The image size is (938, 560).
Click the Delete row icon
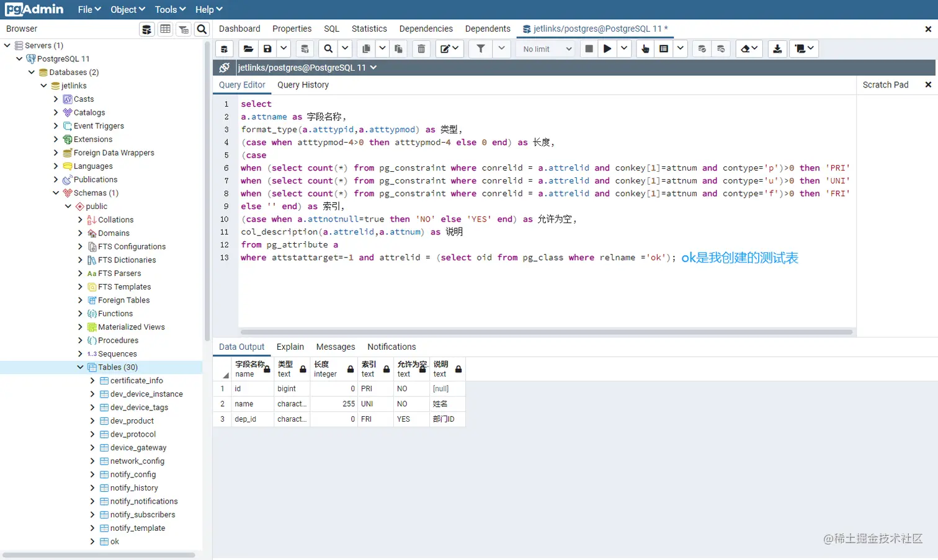coord(421,48)
